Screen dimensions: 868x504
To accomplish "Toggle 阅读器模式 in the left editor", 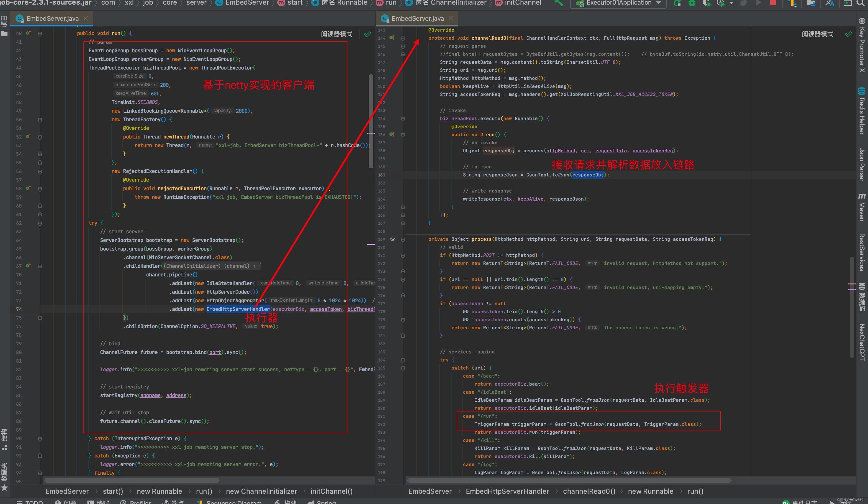I will (x=337, y=34).
